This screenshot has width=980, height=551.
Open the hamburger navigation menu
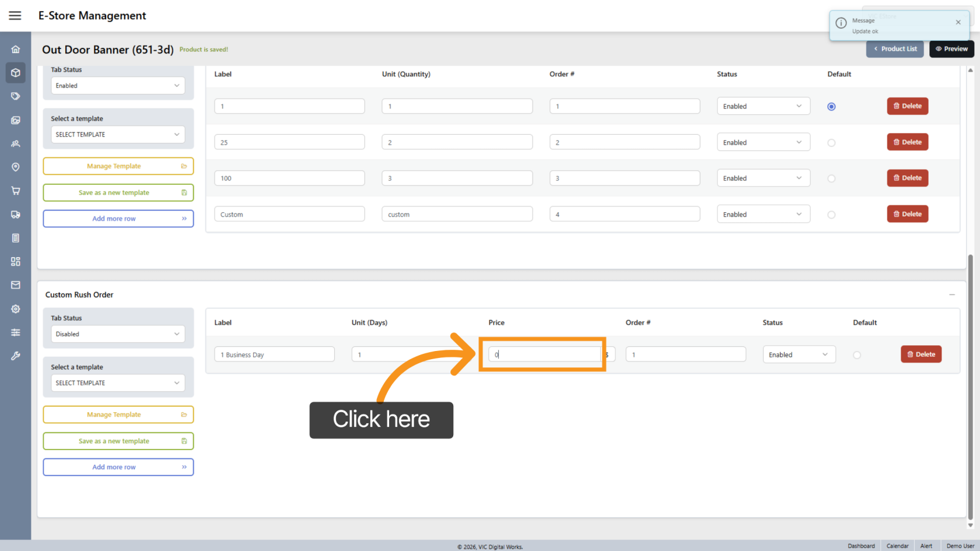coord(15,16)
